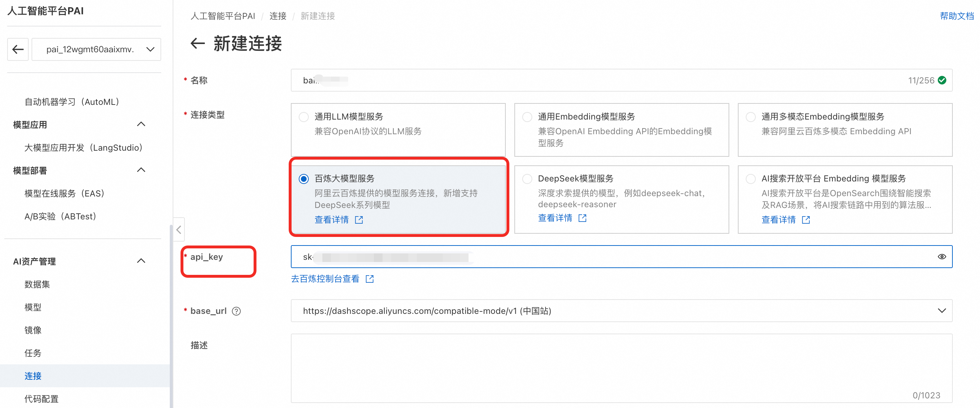The image size is (980, 408).
Task: Collapse the 模型部署 section
Action: coord(141,170)
